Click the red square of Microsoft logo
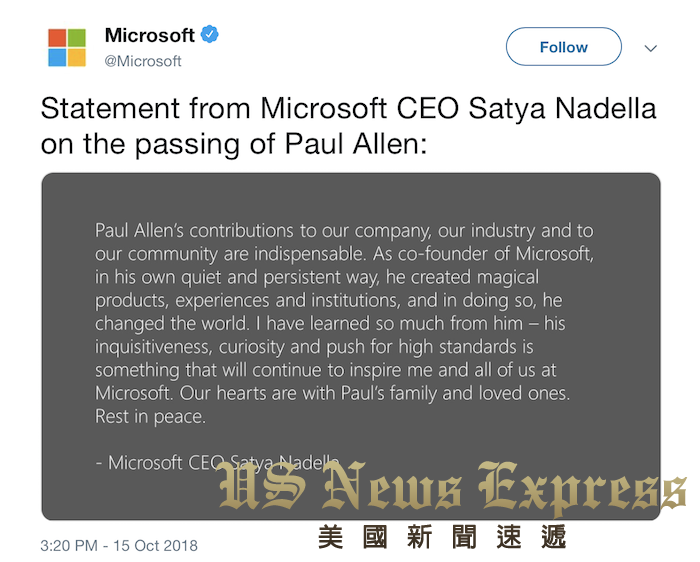Image resolution: width=700 pixels, height=562 pixels. (x=57, y=37)
